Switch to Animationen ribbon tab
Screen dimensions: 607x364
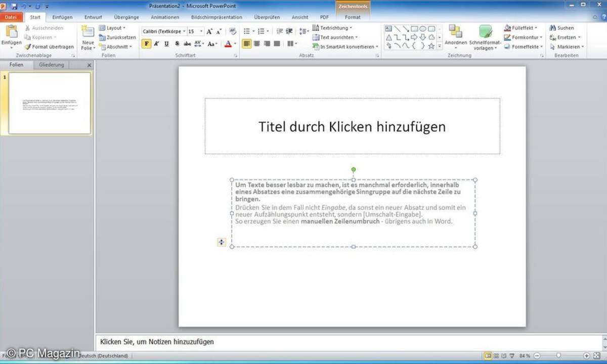pyautogui.click(x=165, y=17)
